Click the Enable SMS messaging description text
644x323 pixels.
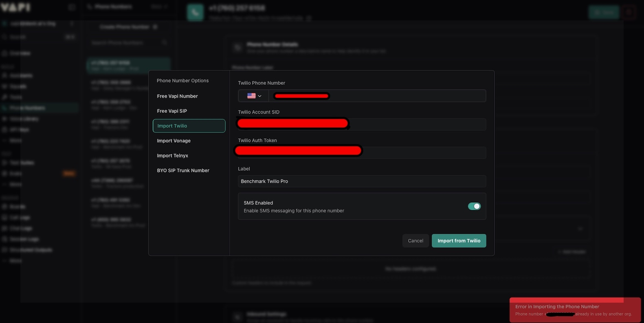294,211
